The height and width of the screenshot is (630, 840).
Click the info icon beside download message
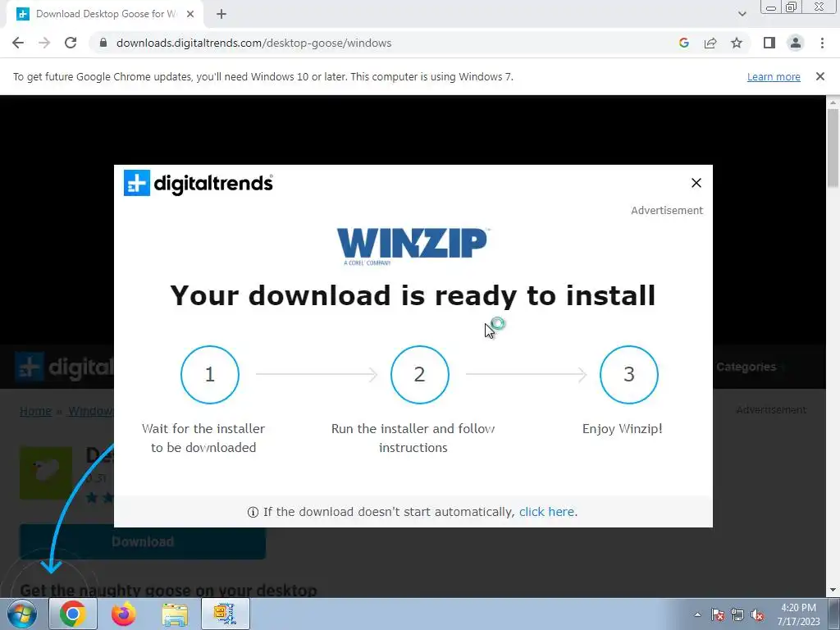(x=253, y=512)
